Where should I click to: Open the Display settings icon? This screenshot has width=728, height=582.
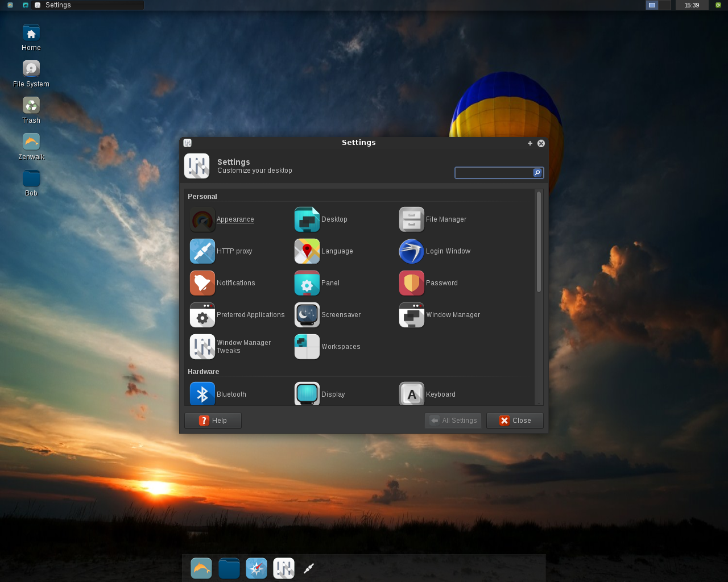click(307, 394)
